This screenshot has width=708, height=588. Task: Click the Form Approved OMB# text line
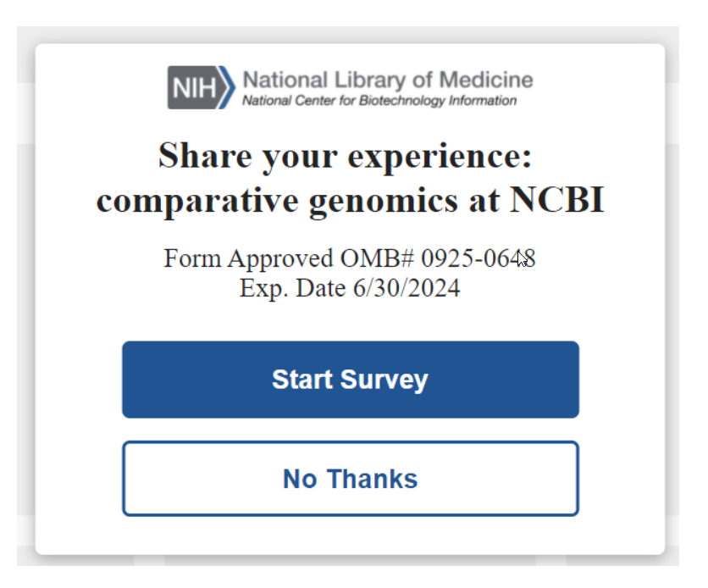(x=349, y=258)
